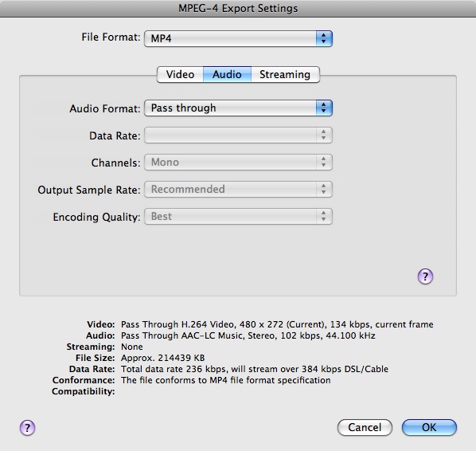Open the Audio Format Pass through dropdown
The image size is (476, 451).
(238, 108)
